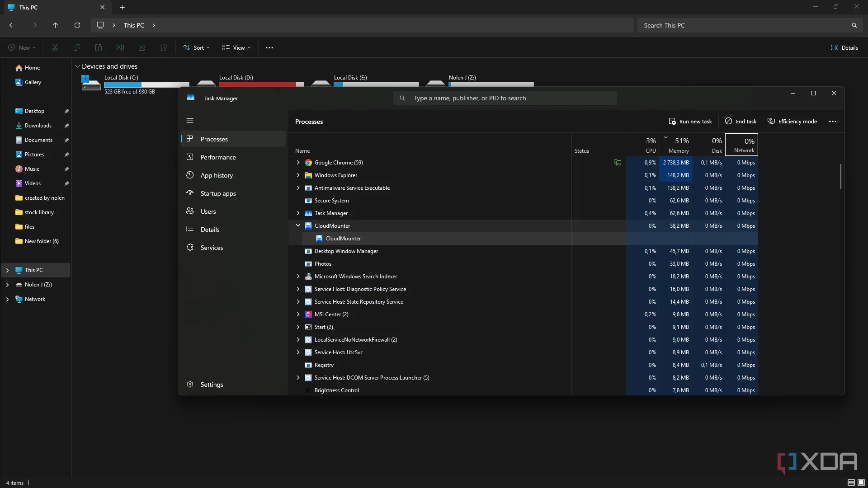Open the View dropdown in Explorer

(x=236, y=47)
